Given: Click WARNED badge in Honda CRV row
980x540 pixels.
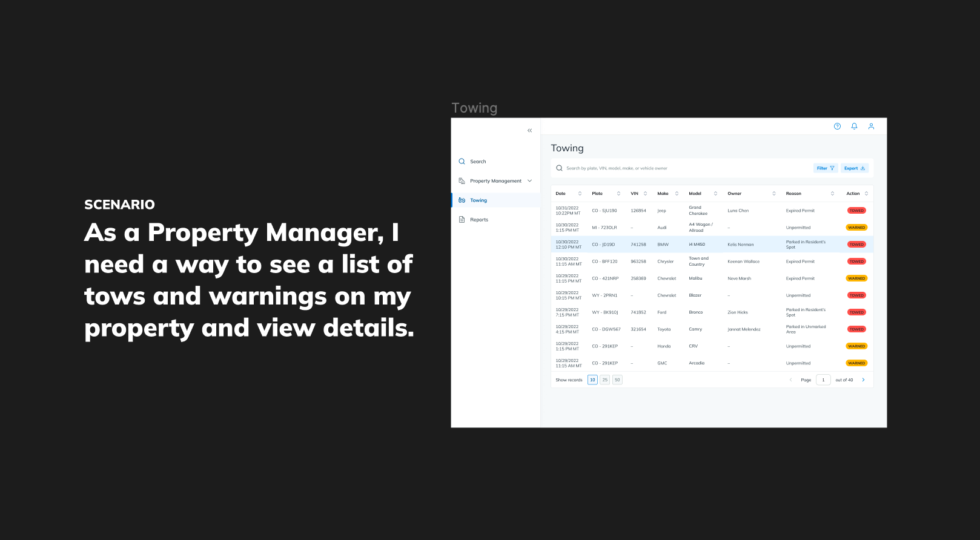Looking at the screenshot, I should tap(856, 346).
